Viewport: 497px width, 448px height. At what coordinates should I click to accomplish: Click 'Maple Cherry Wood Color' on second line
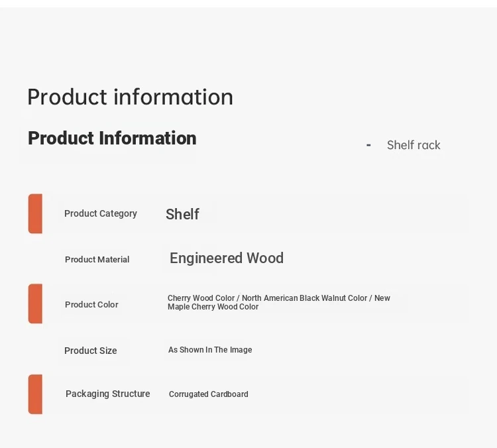click(213, 307)
